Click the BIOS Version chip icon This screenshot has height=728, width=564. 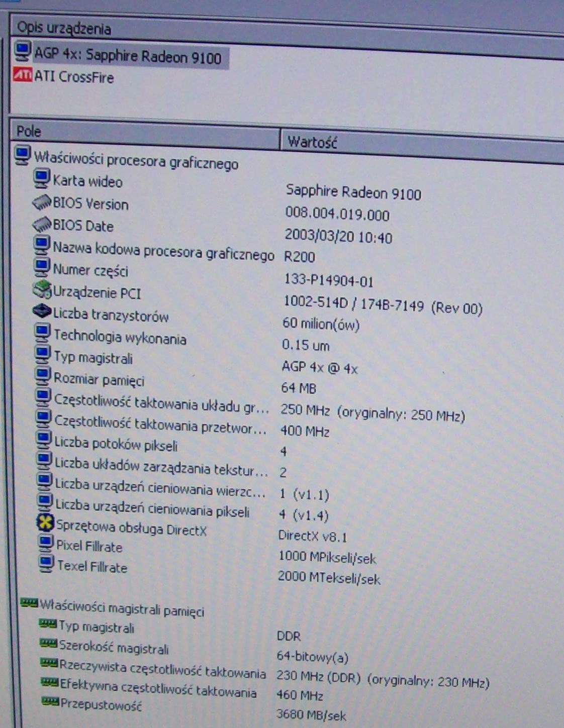coord(42,202)
